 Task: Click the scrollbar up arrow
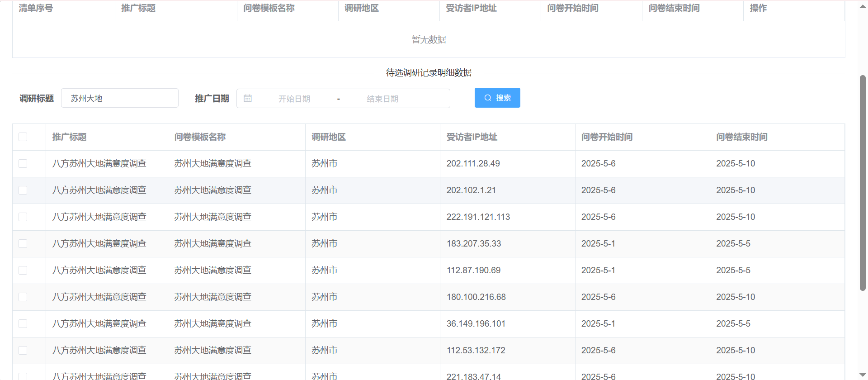(x=863, y=7)
